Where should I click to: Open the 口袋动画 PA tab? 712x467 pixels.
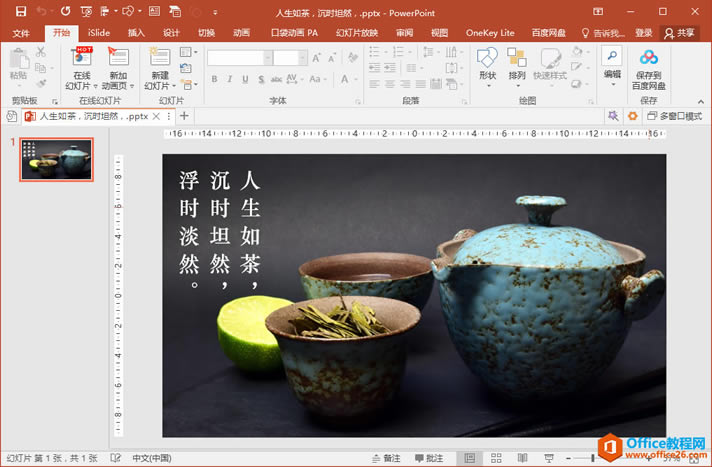pos(294,33)
